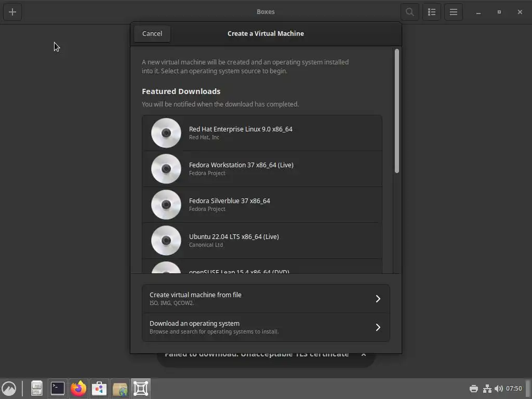Close the Boxes window
This screenshot has width=532, height=399.
520,12
